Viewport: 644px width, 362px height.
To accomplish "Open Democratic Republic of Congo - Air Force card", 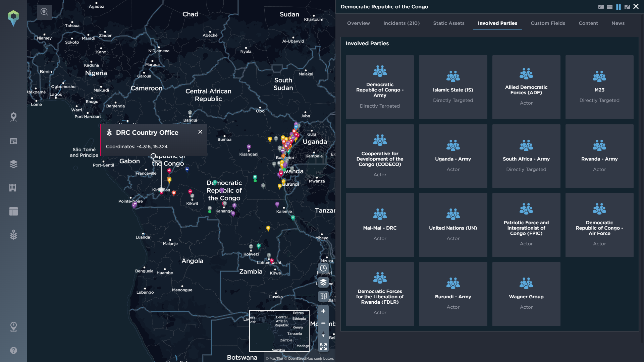I will coord(599,225).
